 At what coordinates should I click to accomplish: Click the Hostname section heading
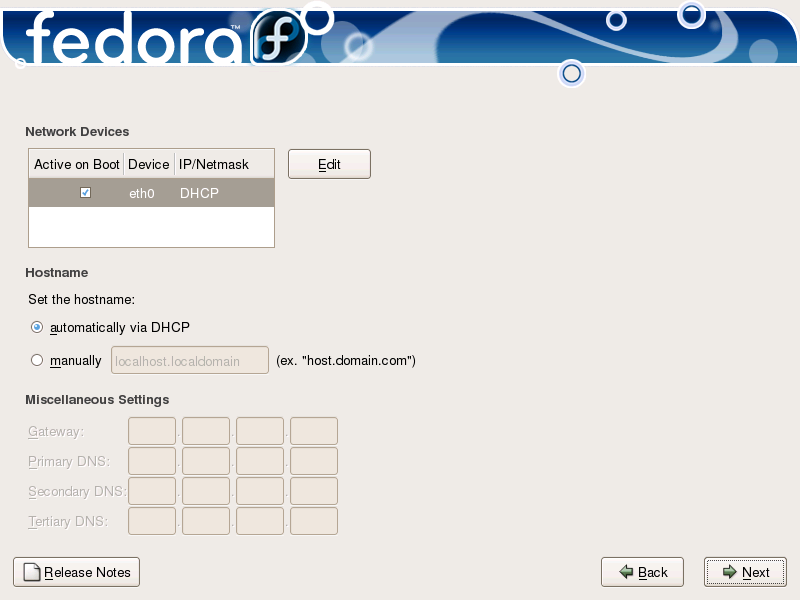(x=57, y=272)
